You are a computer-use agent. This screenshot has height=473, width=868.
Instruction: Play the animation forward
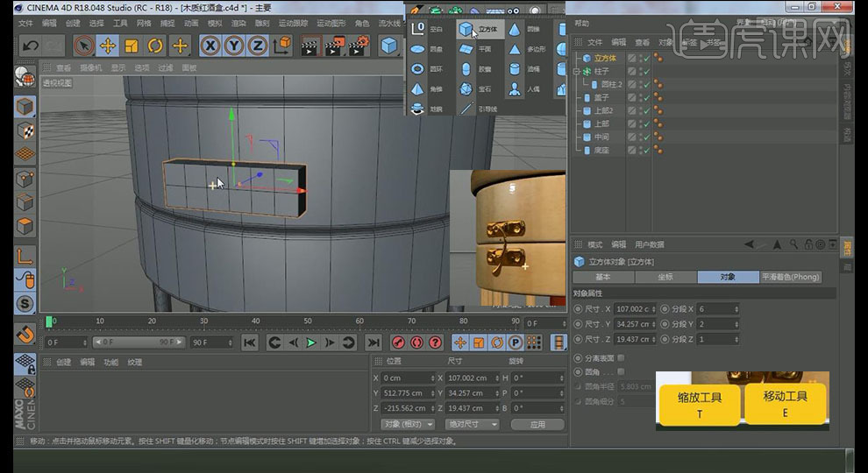310,343
